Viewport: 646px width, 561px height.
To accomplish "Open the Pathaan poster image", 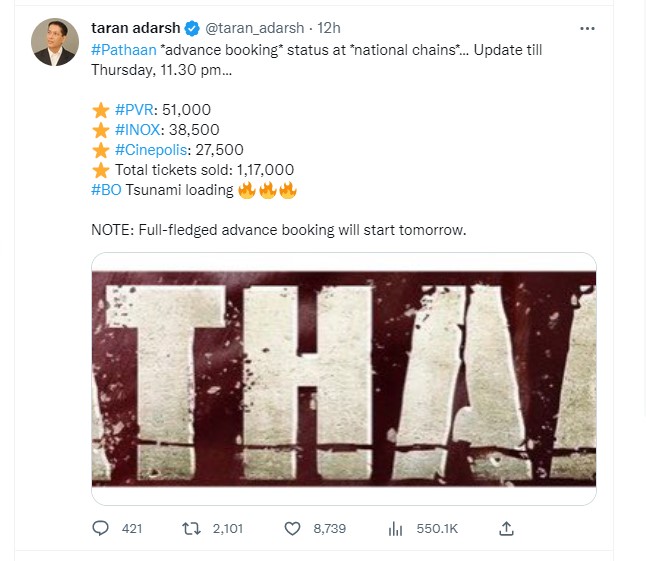I will [344, 378].
